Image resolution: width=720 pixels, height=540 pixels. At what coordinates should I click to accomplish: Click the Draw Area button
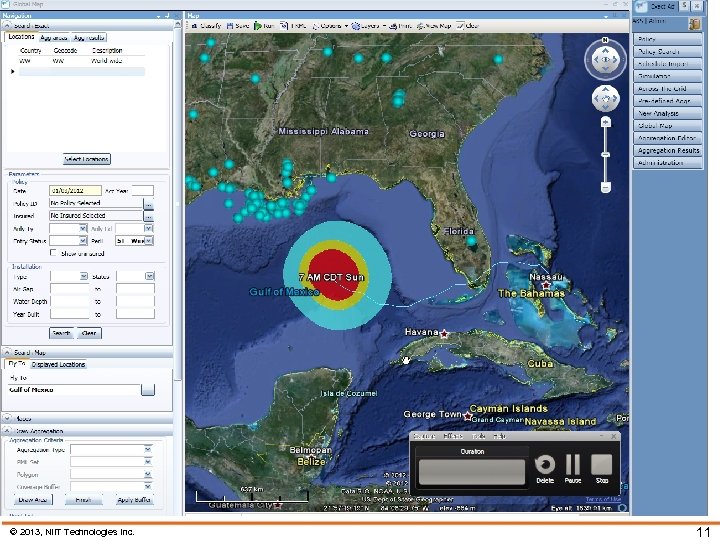33,500
